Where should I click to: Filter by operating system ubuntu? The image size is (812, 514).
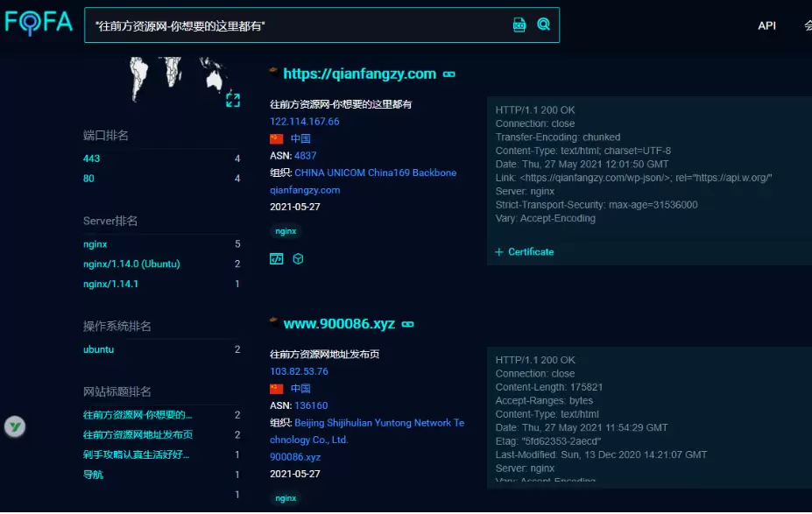pos(98,350)
